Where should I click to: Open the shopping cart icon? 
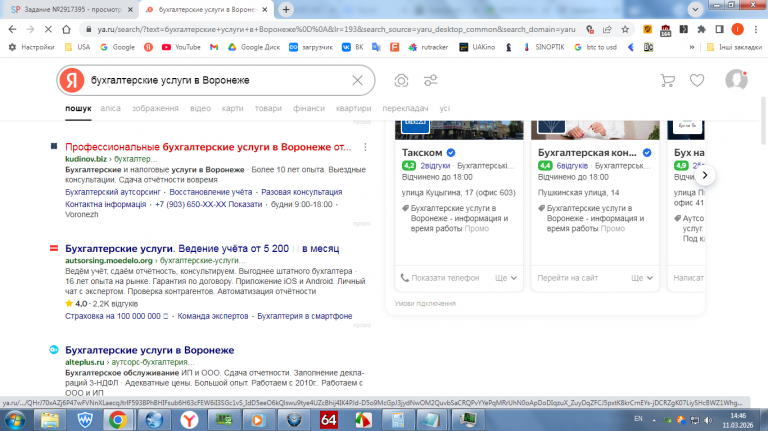click(x=668, y=80)
